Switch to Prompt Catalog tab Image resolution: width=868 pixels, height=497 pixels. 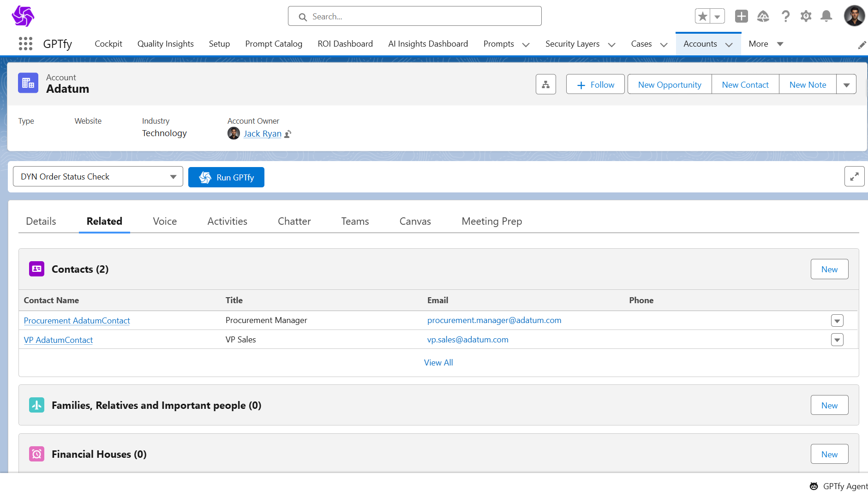point(274,44)
